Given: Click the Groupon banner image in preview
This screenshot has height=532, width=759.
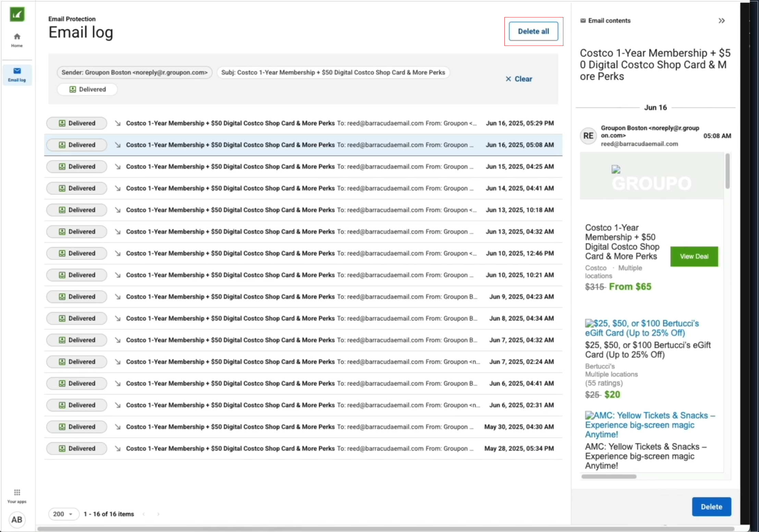Looking at the screenshot, I should [x=651, y=176].
